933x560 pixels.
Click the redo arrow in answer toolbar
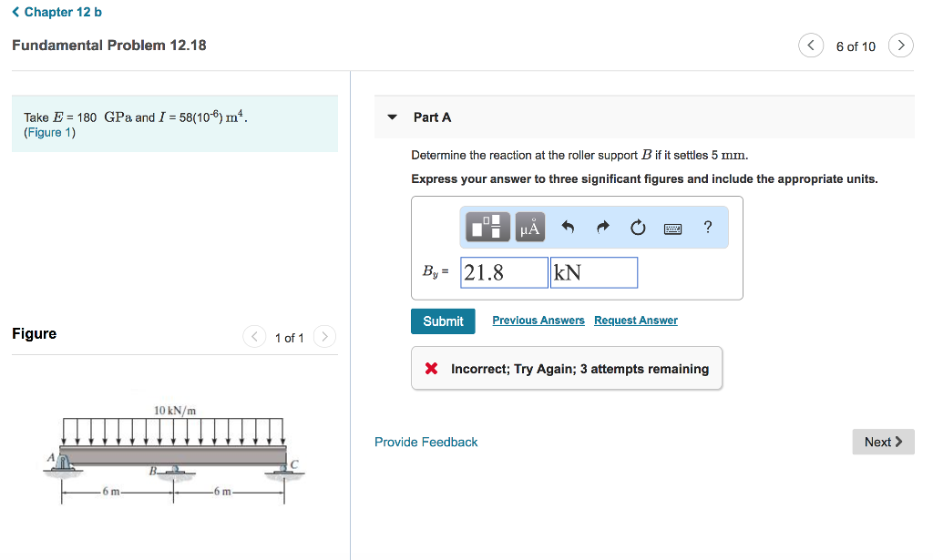point(602,228)
